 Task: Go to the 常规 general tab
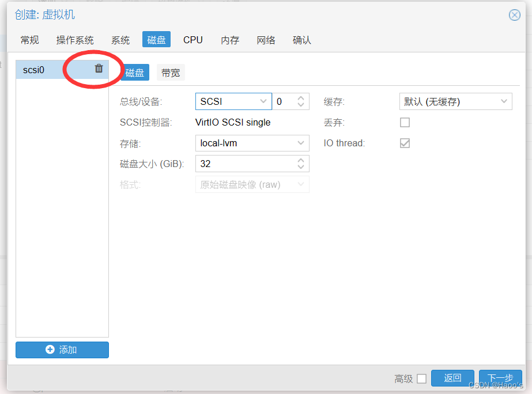(x=29, y=40)
